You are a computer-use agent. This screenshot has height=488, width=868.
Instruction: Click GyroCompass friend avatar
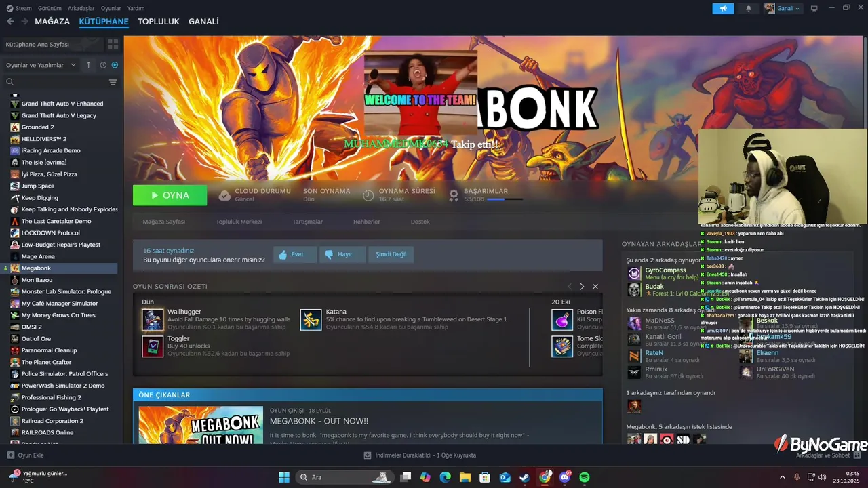click(x=634, y=273)
